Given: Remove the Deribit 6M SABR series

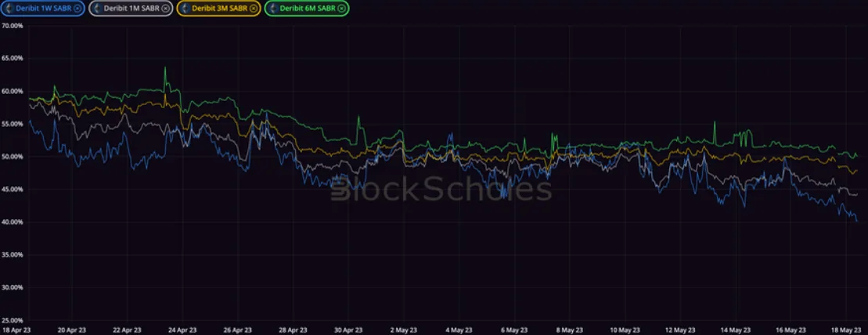Looking at the screenshot, I should [341, 9].
